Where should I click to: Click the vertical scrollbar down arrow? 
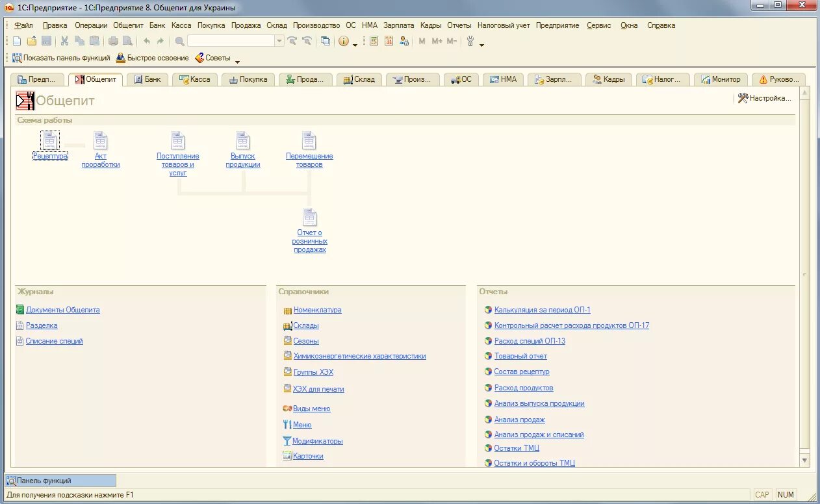coord(805,460)
